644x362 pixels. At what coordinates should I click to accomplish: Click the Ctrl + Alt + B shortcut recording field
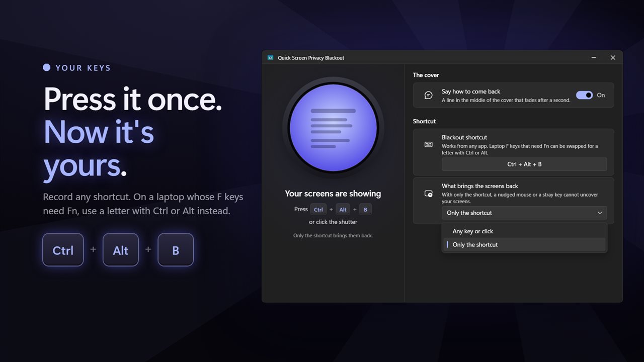[524, 164]
